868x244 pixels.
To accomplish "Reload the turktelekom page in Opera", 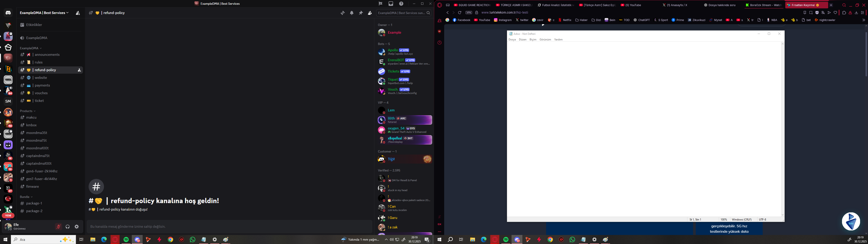I will tap(460, 12).
